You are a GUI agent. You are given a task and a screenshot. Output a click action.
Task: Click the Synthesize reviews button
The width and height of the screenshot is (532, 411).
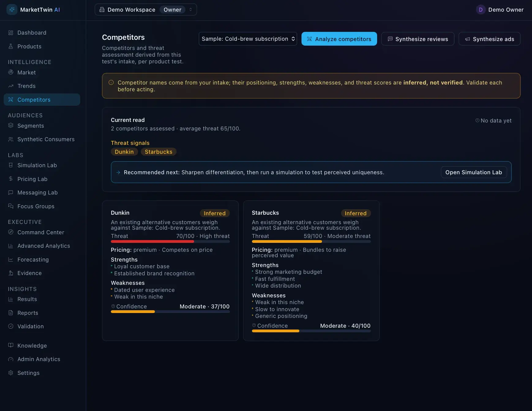[x=418, y=39]
